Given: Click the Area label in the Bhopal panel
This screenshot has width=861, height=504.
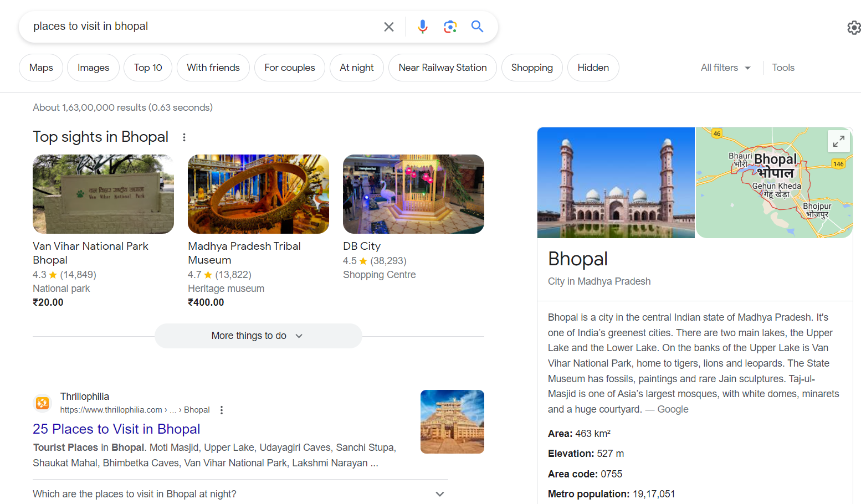Looking at the screenshot, I should (x=560, y=434).
